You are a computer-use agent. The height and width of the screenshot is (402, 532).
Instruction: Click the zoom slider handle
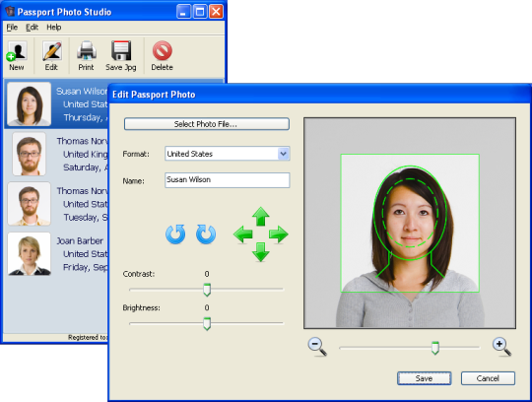[x=435, y=348]
